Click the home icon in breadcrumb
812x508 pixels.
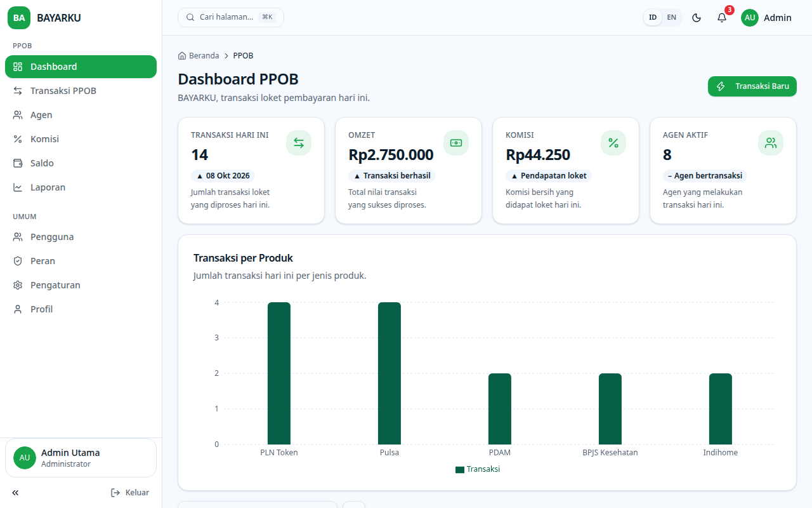click(182, 56)
